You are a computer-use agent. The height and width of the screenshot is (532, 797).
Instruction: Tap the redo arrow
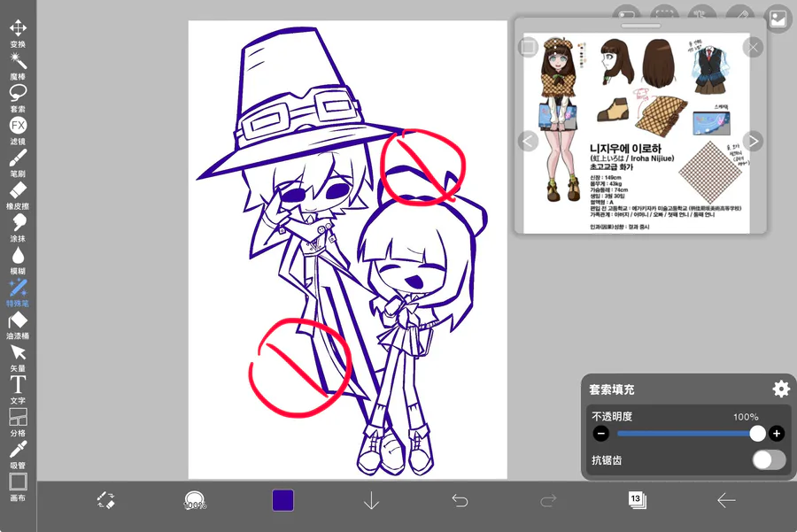click(x=548, y=500)
